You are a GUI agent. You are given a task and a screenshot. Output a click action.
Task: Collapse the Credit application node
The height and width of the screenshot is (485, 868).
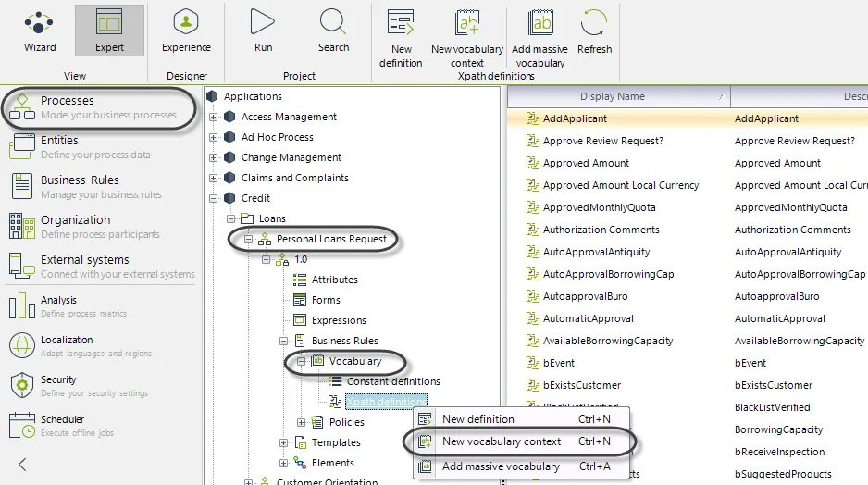[x=213, y=199]
